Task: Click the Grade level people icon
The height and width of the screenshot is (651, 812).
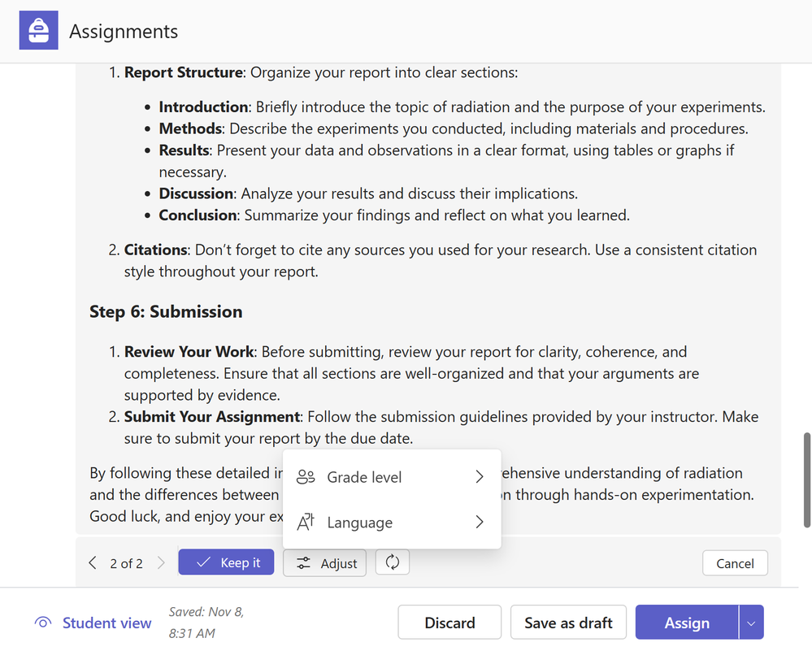Action: [306, 477]
